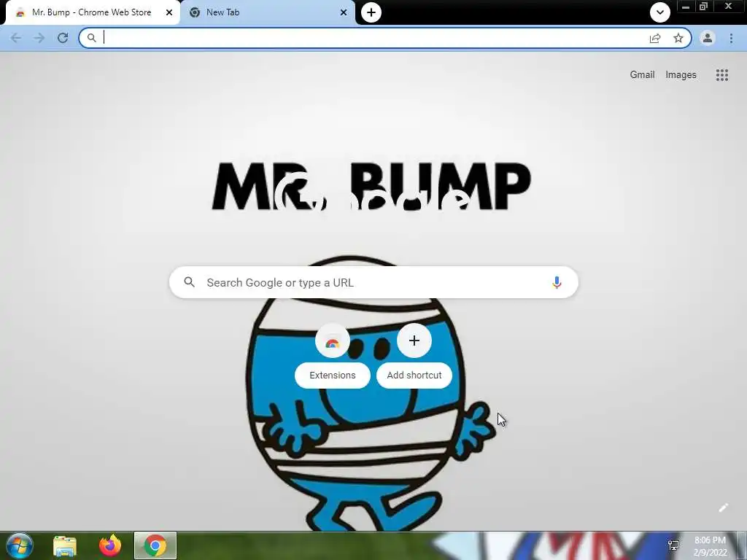Viewport: 747px width, 560px height.
Task: Switch to Mr. Bump Chrome Web Store tab
Action: pos(91,12)
